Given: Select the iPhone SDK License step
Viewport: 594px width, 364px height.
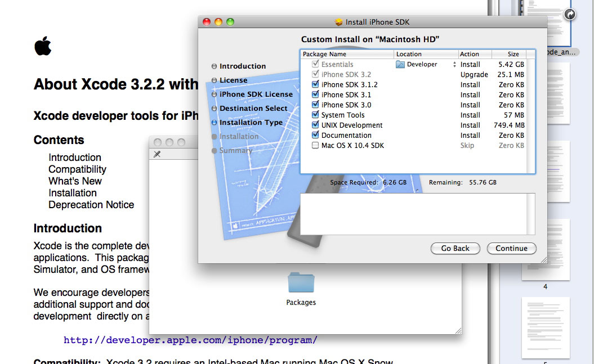Looking at the screenshot, I should (256, 94).
